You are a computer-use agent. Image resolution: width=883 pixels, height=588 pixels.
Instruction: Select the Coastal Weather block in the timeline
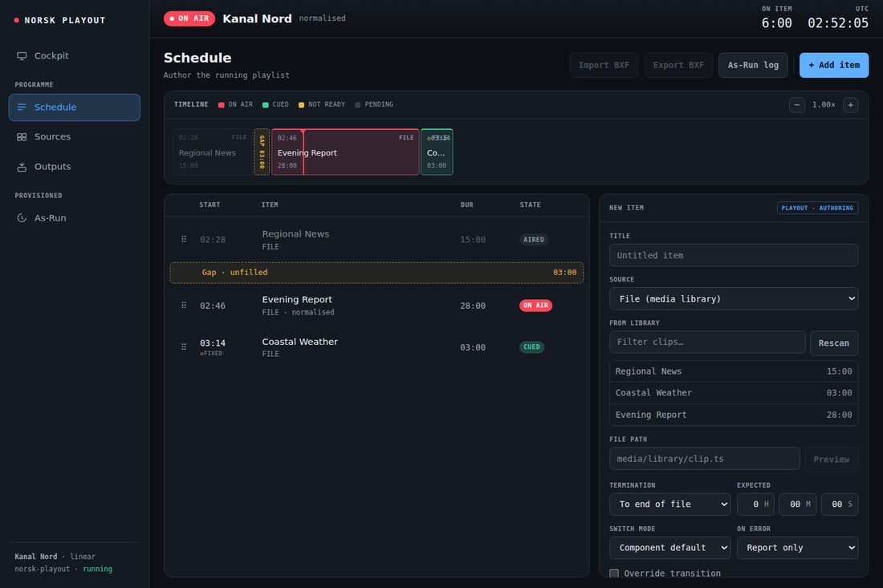(x=437, y=152)
